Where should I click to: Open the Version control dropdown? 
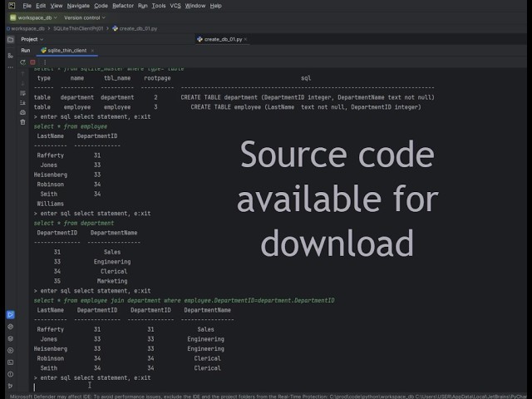pos(85,17)
